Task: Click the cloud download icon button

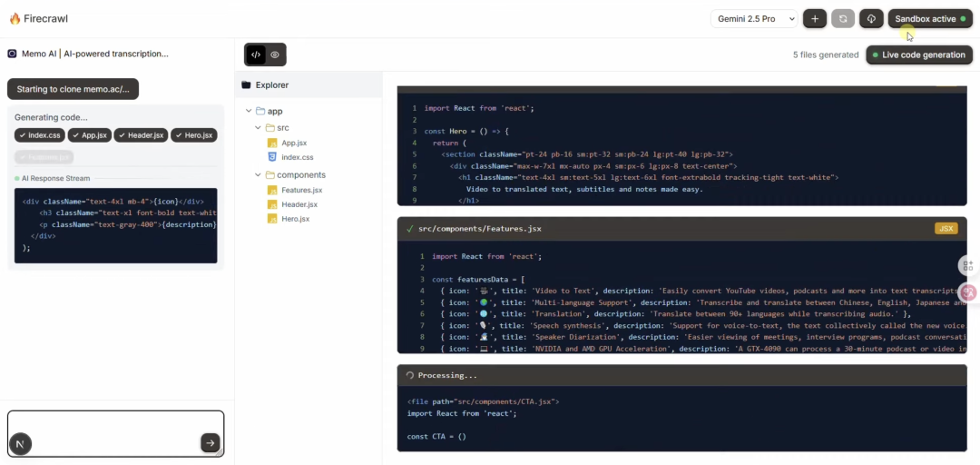Action: point(871,19)
